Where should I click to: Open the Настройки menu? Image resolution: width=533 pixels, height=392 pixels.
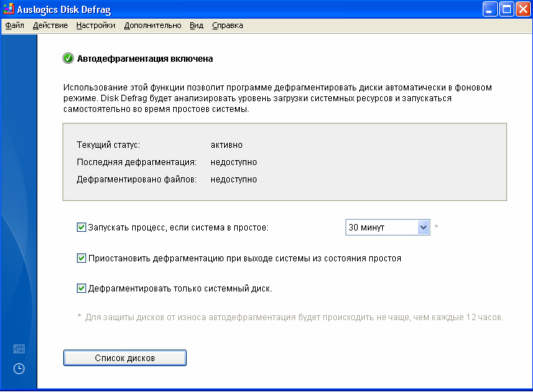coord(96,25)
